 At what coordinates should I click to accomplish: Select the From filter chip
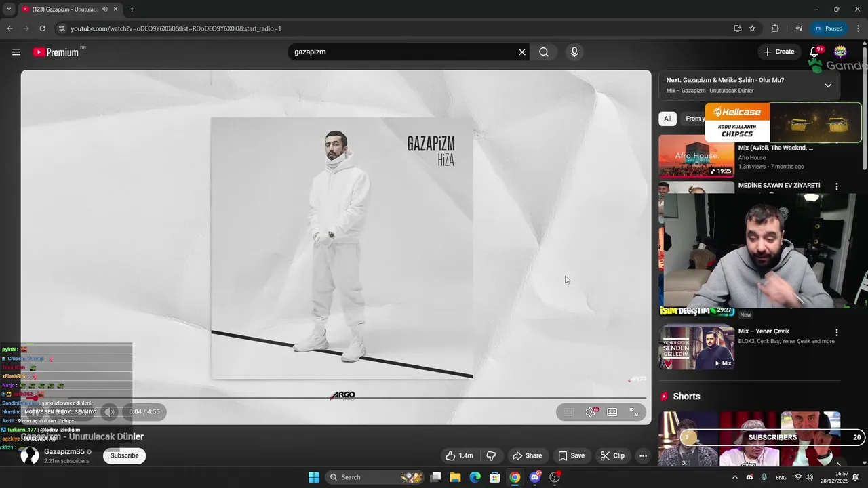coord(693,119)
